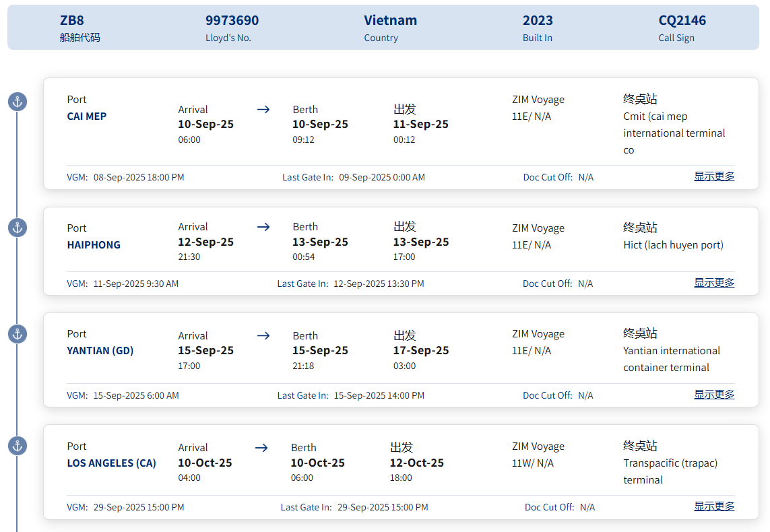The width and height of the screenshot is (770, 532).
Task: Open the LOS ANGELES (CA) port link
Action: (x=111, y=463)
